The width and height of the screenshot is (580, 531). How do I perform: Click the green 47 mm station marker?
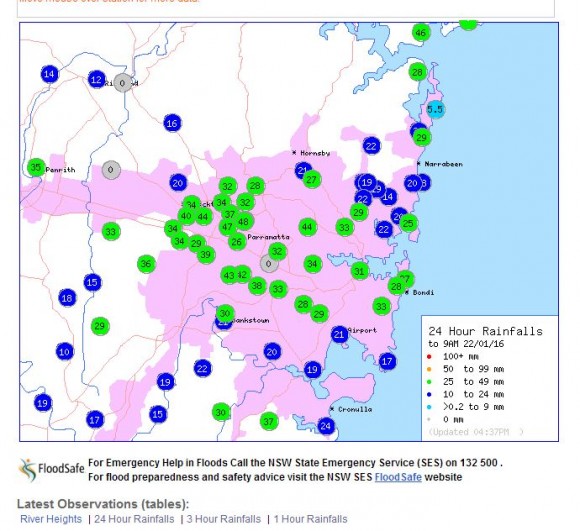pyautogui.click(x=227, y=227)
